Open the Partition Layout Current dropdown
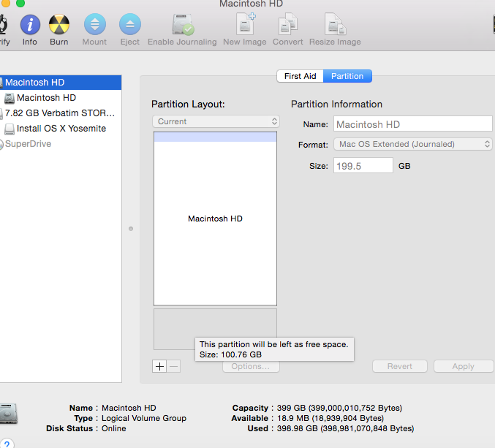The width and height of the screenshot is (495, 448). (216, 121)
